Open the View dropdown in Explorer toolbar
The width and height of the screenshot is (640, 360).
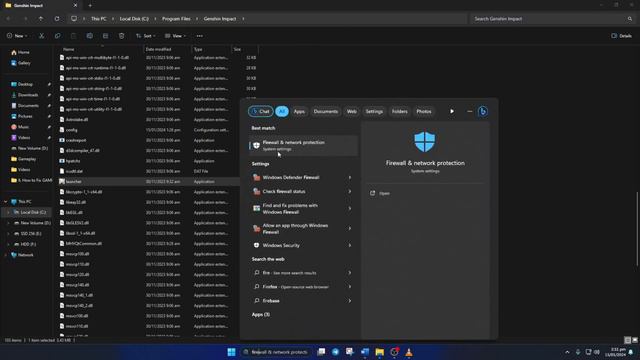(175, 36)
